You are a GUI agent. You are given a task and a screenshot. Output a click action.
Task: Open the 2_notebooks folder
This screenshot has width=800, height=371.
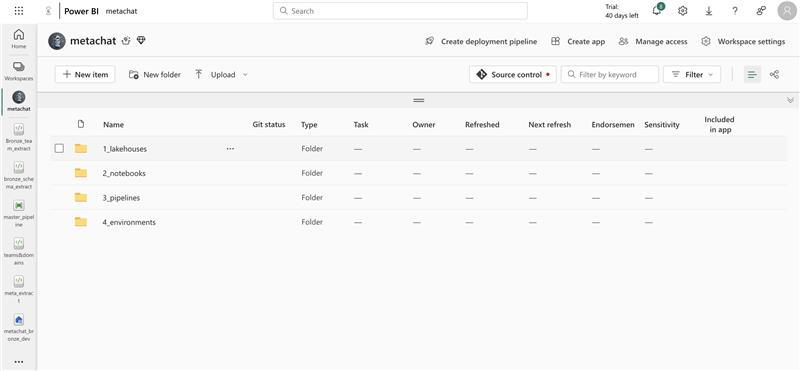tap(124, 173)
